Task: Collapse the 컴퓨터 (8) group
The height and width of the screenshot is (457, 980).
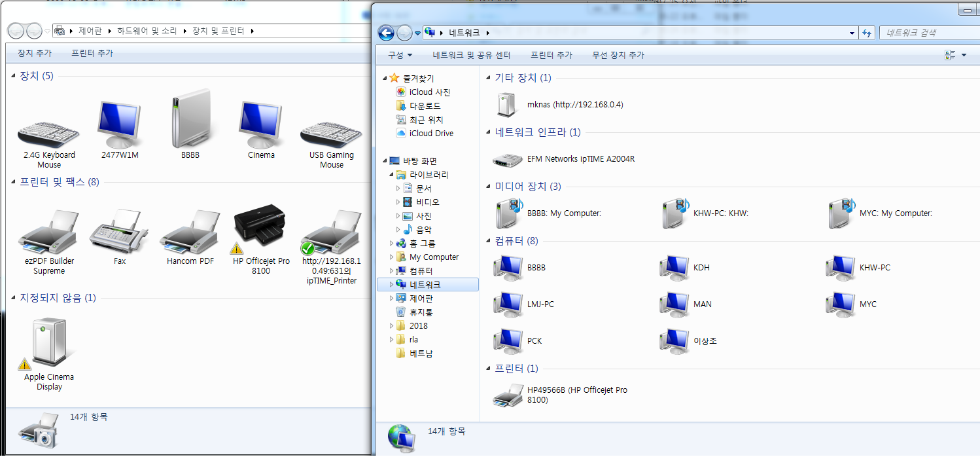Action: tap(489, 241)
